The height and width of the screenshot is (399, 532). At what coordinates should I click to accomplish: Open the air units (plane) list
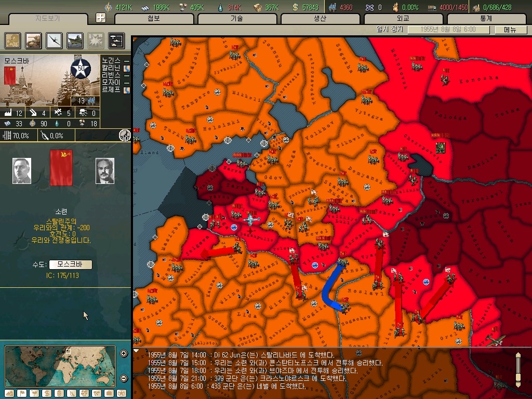coord(54,41)
